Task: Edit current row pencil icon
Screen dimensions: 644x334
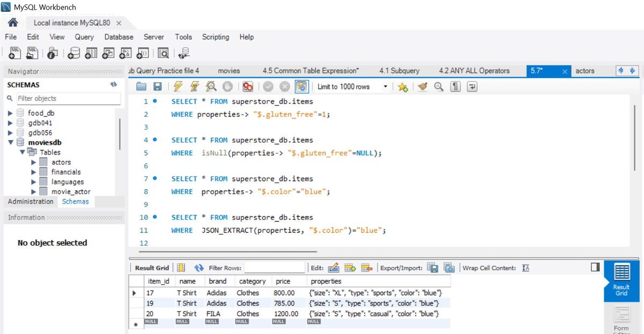Action: 333,268
